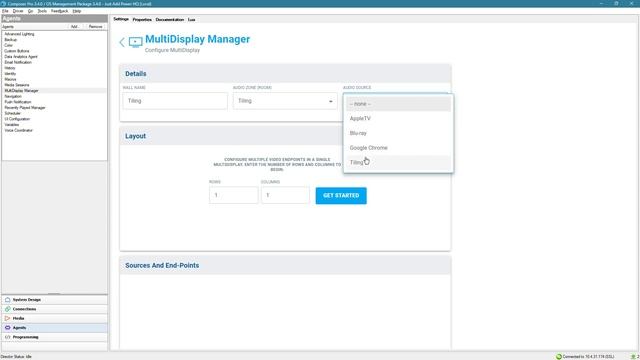Click the Director Status text in status bar

point(16,357)
